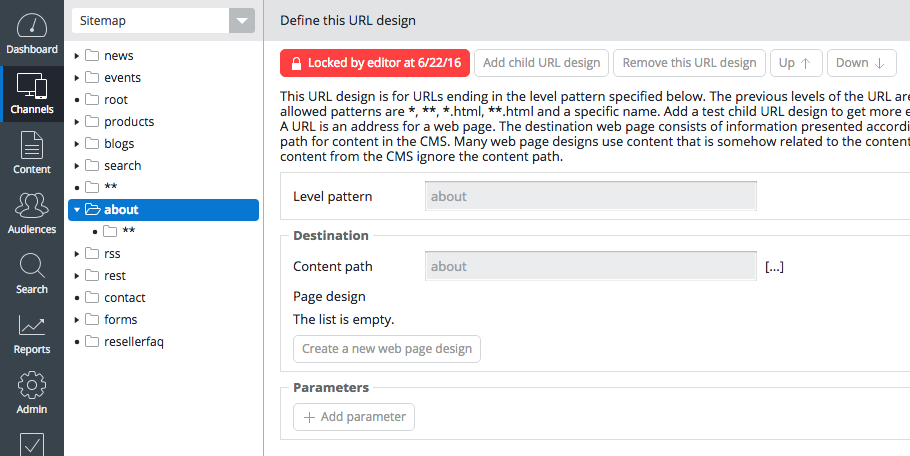910x456 pixels.
Task: Expand the events tree node
Action: click(77, 78)
